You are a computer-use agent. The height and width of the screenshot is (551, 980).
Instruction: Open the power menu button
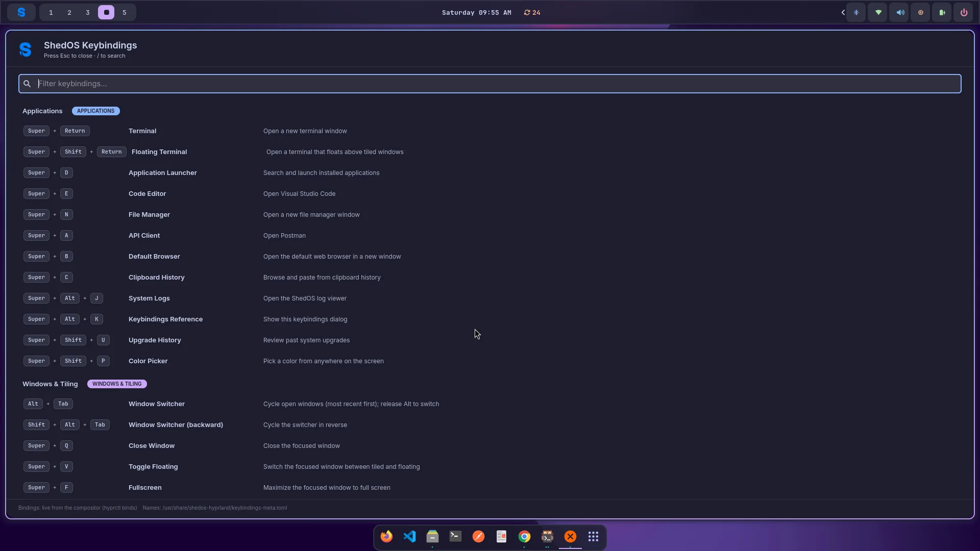tap(964, 12)
